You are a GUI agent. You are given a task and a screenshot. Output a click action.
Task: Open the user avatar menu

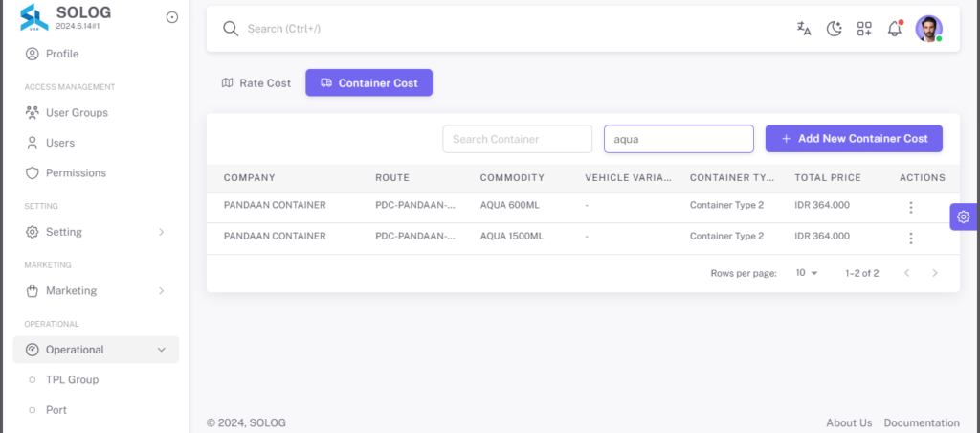(928, 29)
